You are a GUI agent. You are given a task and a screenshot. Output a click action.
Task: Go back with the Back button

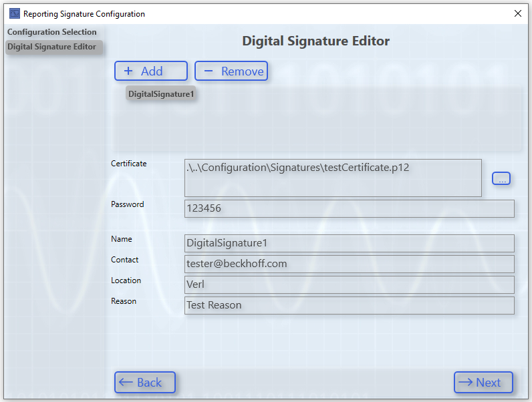pos(145,383)
